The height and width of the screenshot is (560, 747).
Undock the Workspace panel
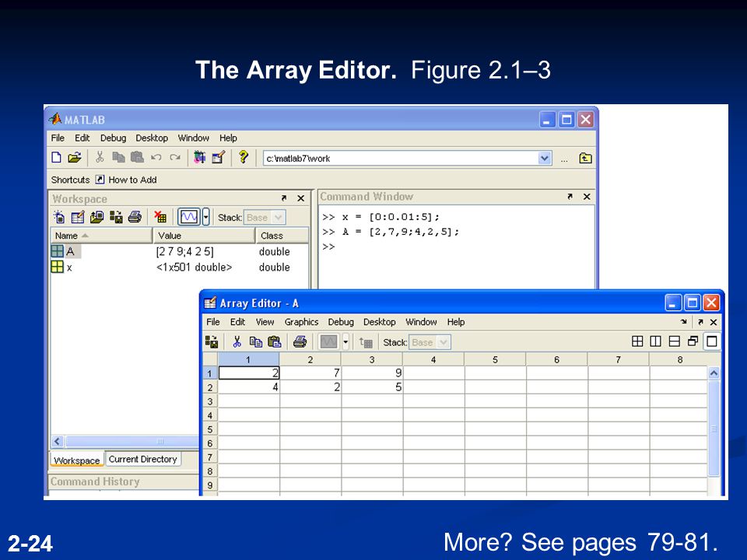(284, 198)
